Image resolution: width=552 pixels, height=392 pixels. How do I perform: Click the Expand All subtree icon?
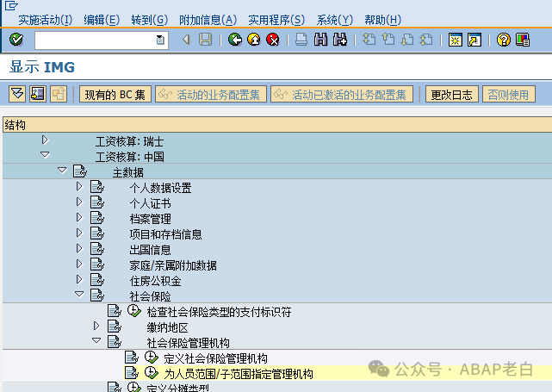pyautogui.click(x=17, y=94)
